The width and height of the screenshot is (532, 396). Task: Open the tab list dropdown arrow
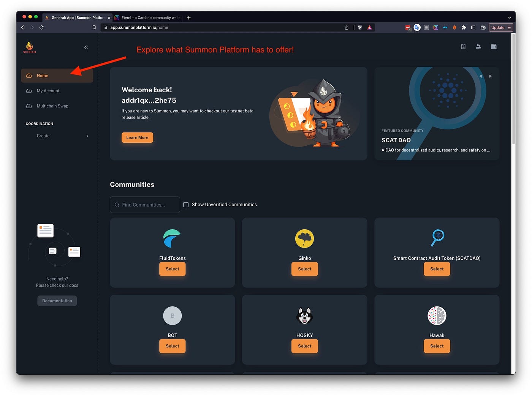click(510, 17)
